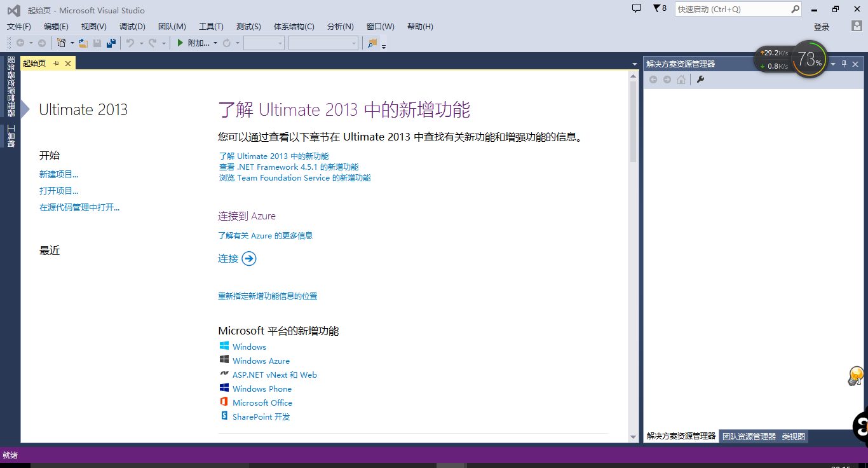Screen dimensions: 868x468
Task: Click the Connect to Azure arrow circle
Action: (249, 258)
